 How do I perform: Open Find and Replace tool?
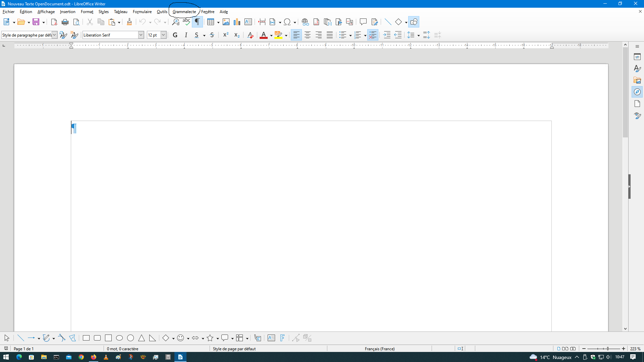pyautogui.click(x=175, y=22)
